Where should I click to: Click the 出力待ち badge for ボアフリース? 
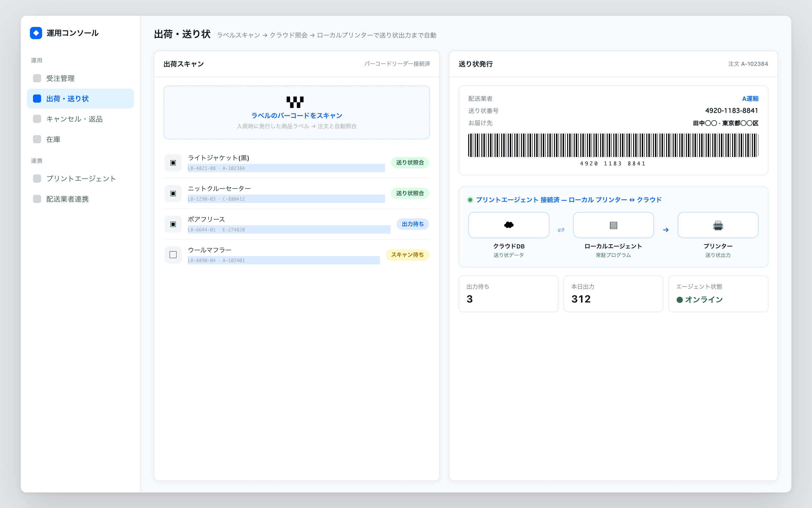coord(413,224)
